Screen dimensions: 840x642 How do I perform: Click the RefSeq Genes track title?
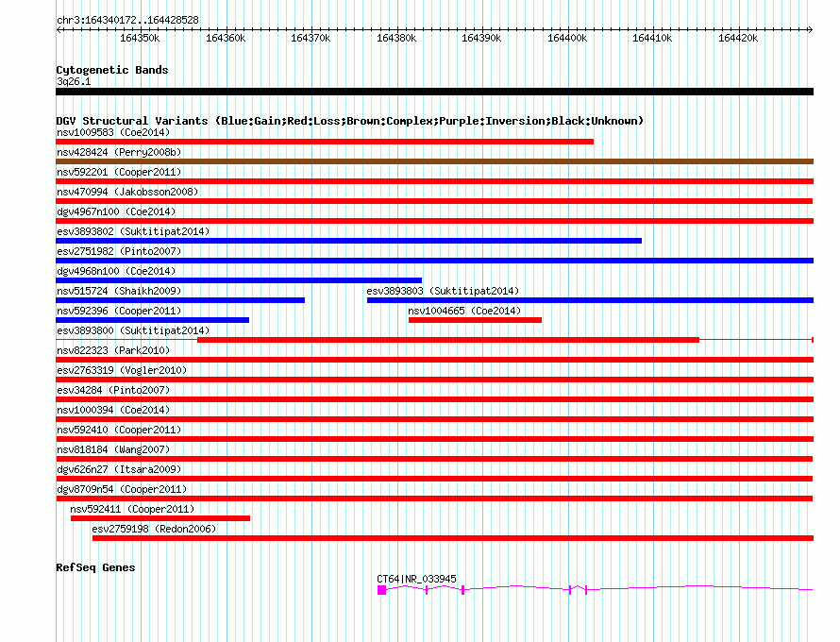click(x=95, y=567)
